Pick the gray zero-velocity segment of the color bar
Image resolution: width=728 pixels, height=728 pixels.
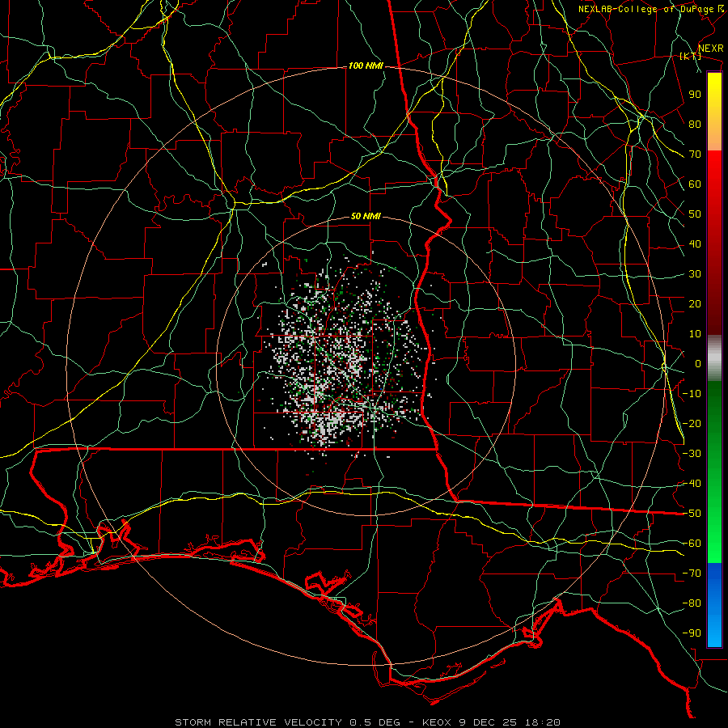pyautogui.click(x=714, y=358)
